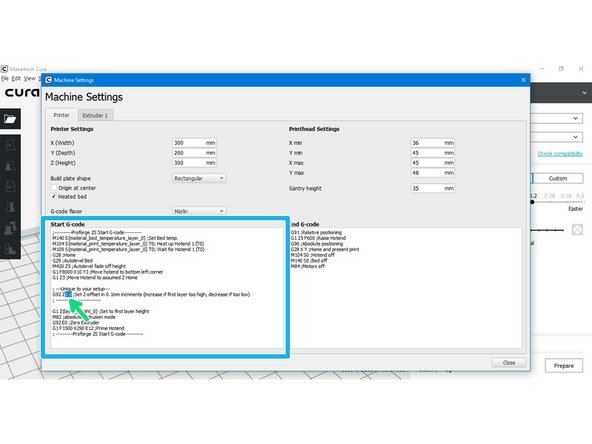592x444 pixels.
Task: Click the 'M84 ;Motors off' line in End G-code
Action: pyautogui.click(x=308, y=266)
